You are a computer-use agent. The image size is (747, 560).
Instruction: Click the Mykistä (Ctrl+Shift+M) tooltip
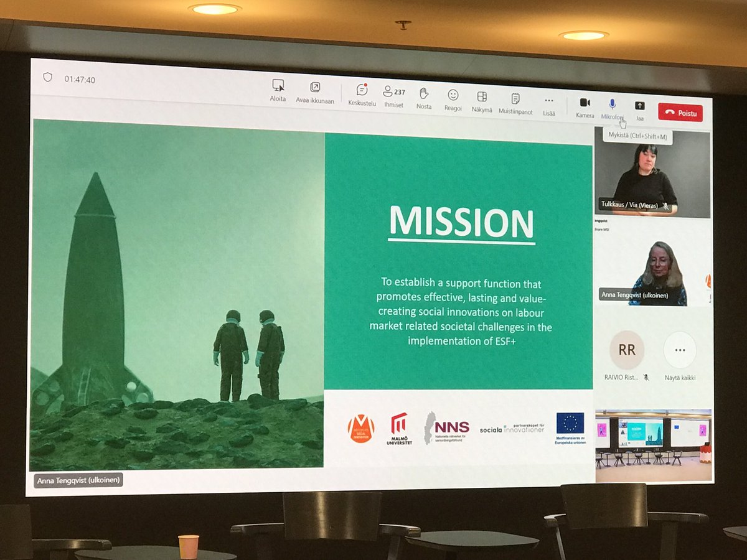[636, 136]
